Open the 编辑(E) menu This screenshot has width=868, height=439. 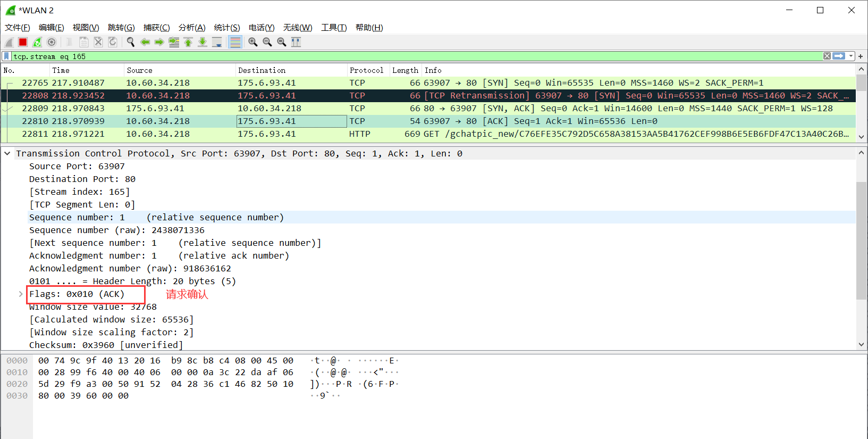[52, 28]
